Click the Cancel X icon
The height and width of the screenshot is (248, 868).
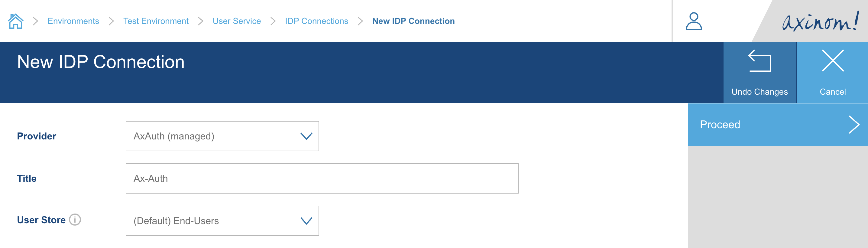coord(832,61)
